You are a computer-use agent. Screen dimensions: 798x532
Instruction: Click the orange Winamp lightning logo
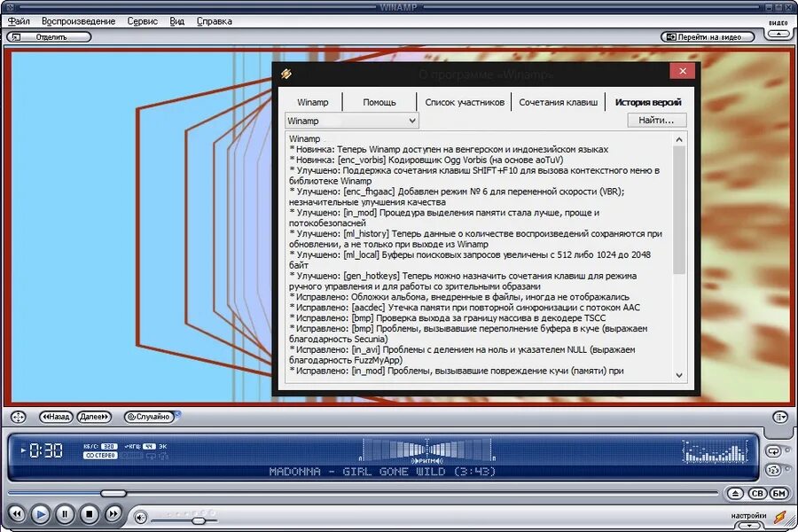click(x=779, y=517)
